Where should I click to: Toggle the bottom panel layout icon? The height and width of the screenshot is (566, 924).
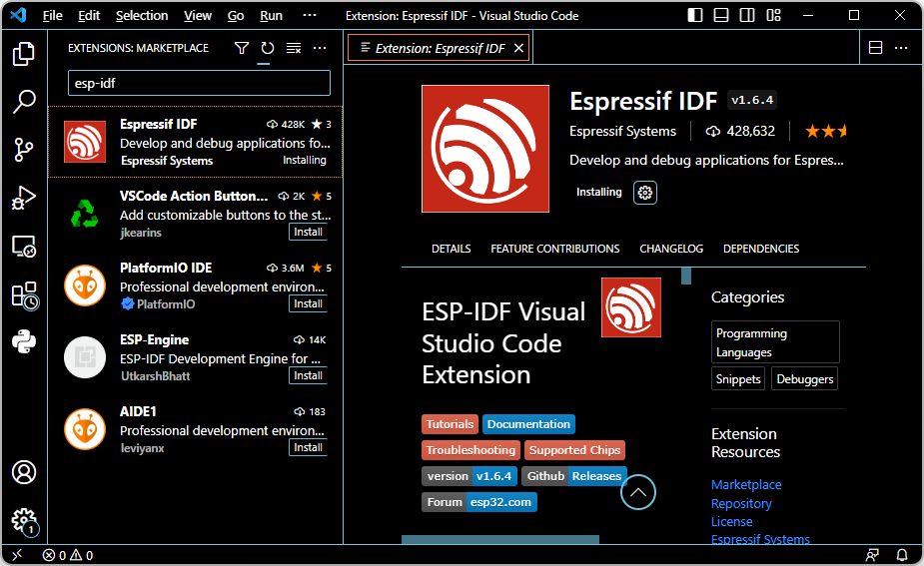[x=720, y=15]
